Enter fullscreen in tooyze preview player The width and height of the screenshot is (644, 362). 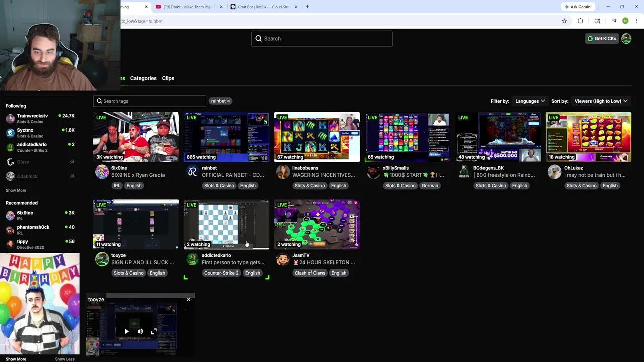pos(154,331)
